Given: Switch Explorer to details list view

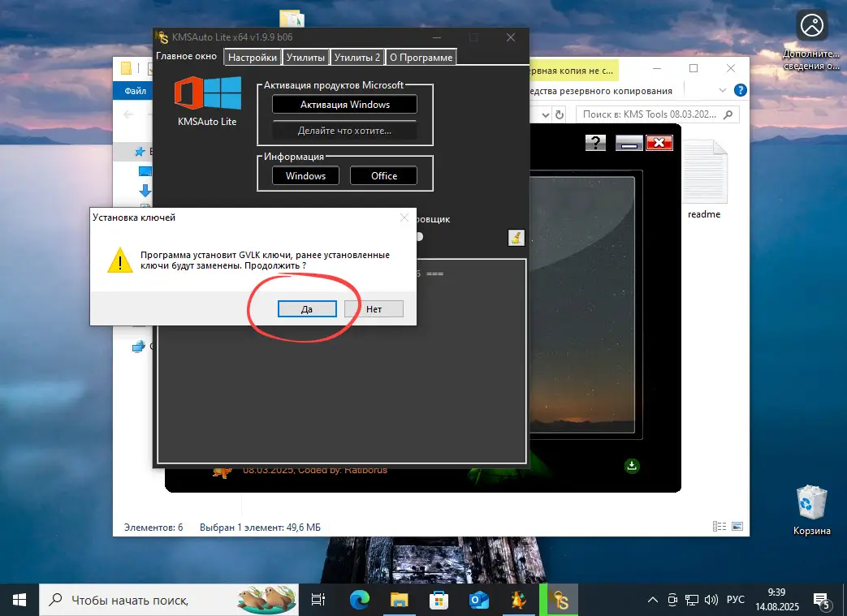Looking at the screenshot, I should point(718,527).
